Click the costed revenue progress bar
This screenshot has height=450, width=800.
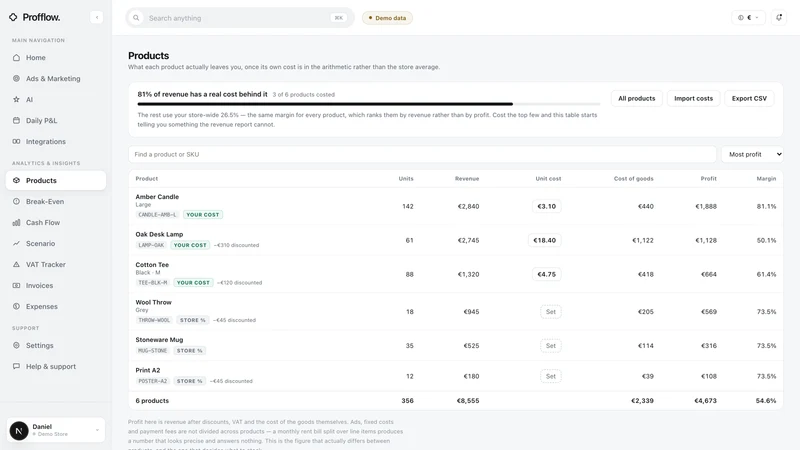click(x=368, y=104)
